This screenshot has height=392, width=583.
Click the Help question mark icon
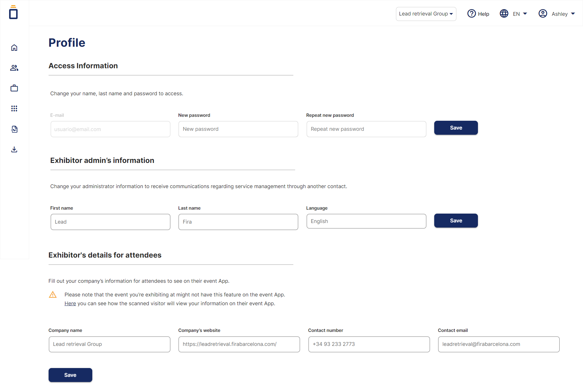(x=471, y=14)
